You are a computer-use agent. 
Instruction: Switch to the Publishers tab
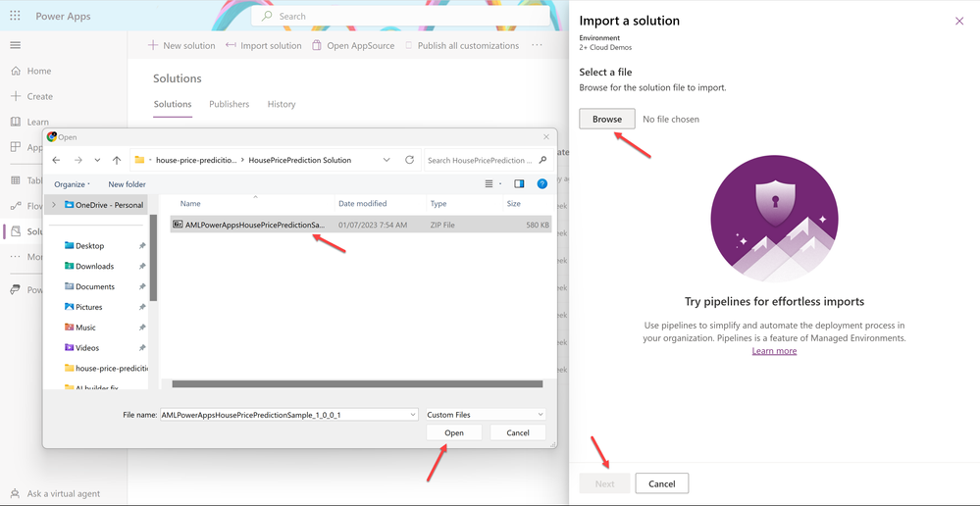click(x=229, y=104)
